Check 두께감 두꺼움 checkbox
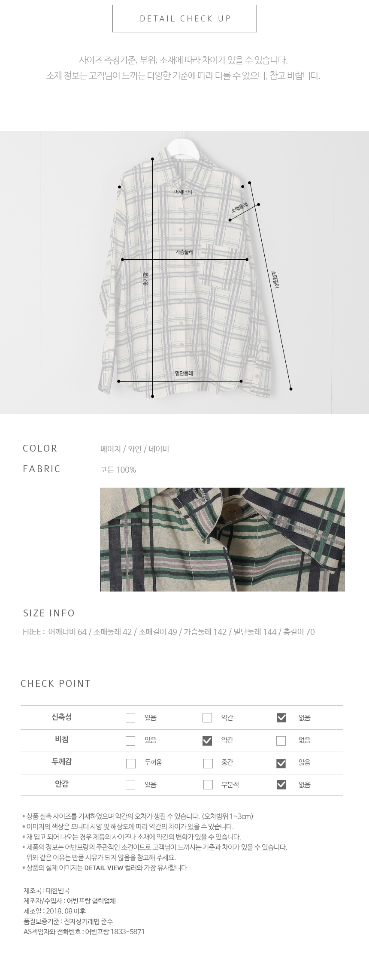The width and height of the screenshot is (369, 980). (131, 763)
